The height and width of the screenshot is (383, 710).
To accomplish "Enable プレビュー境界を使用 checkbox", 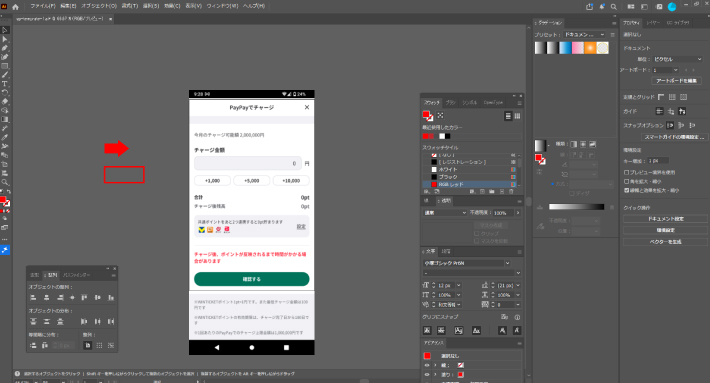I will [x=627, y=172].
